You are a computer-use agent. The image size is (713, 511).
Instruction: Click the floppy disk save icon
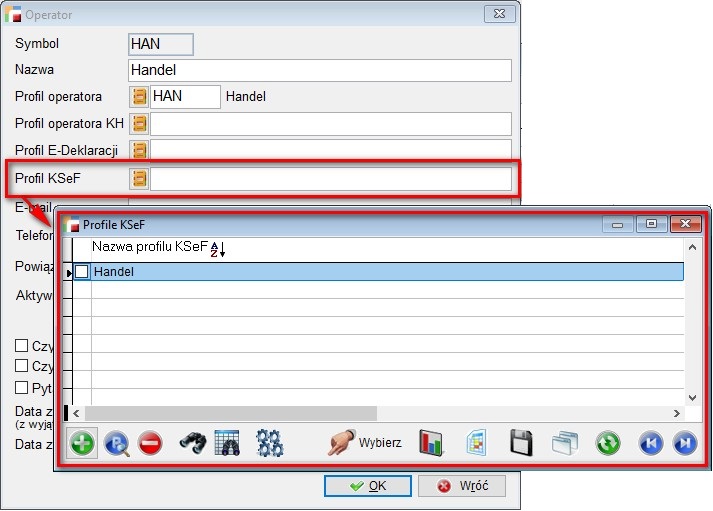[520, 443]
